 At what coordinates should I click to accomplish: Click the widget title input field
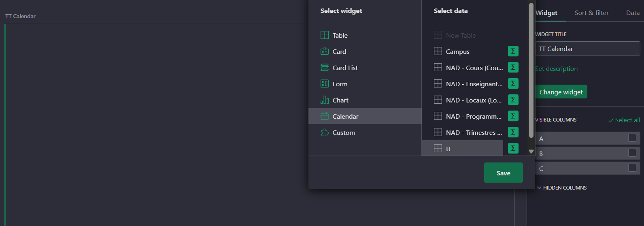point(587,49)
